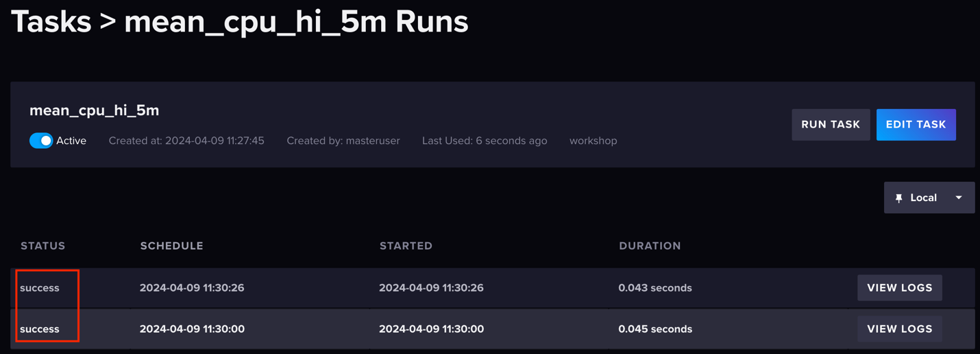Expand the Local timezone dropdown arrow
Image resolution: width=980 pixels, height=354 pixels.
click(x=959, y=198)
